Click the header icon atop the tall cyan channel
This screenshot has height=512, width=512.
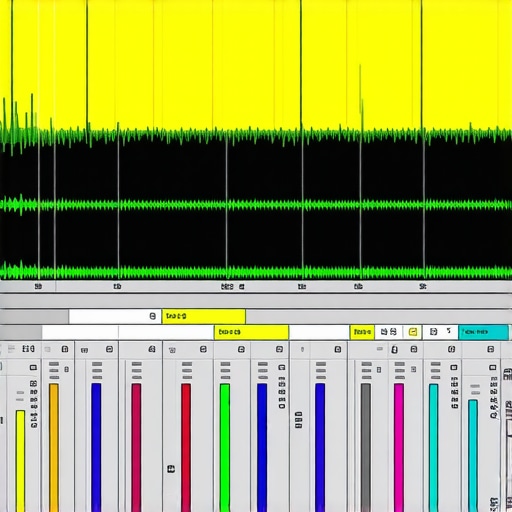(451, 349)
